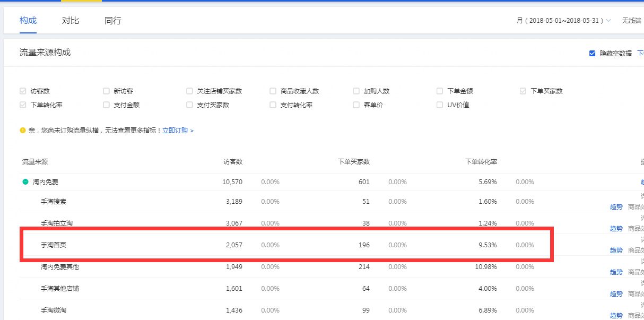Switch to the 对比 tab
The image size is (644, 320).
coord(71,21)
